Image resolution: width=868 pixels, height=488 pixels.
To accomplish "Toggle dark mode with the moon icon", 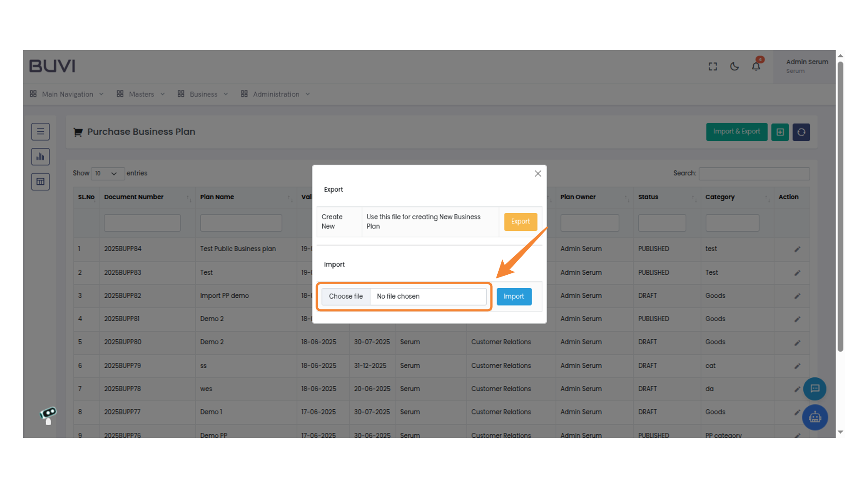I will (x=734, y=66).
